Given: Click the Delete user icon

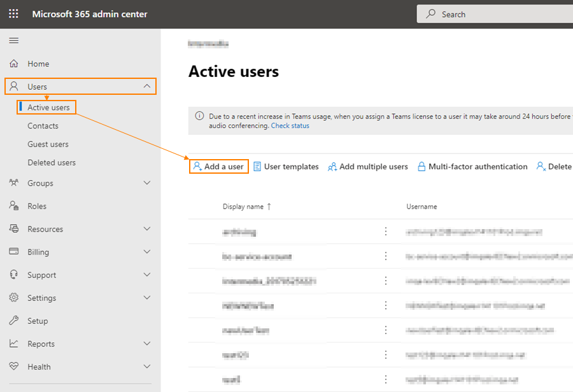Looking at the screenshot, I should point(541,167).
